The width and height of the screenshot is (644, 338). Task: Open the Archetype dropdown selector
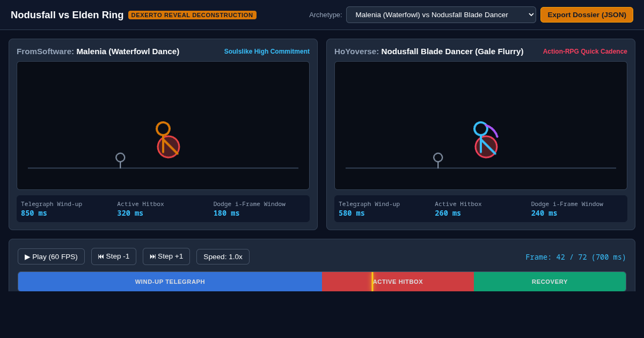click(x=441, y=14)
